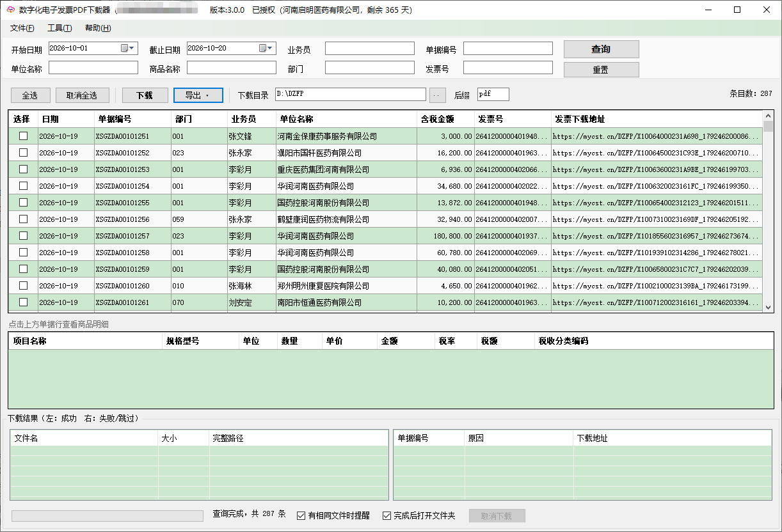
Task: Focus the 发票号 input field
Action: tap(508, 68)
